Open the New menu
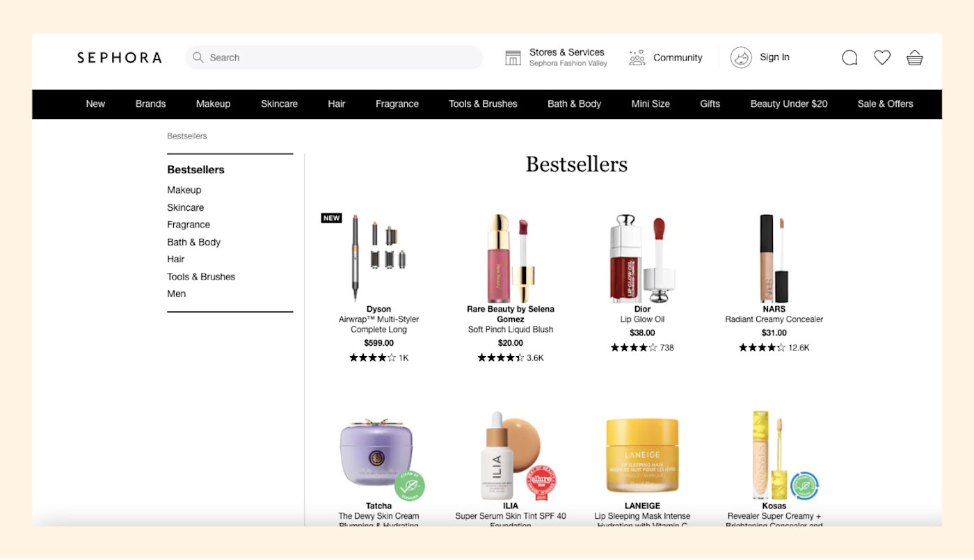Viewport: 974px width, 560px height. [x=95, y=104]
